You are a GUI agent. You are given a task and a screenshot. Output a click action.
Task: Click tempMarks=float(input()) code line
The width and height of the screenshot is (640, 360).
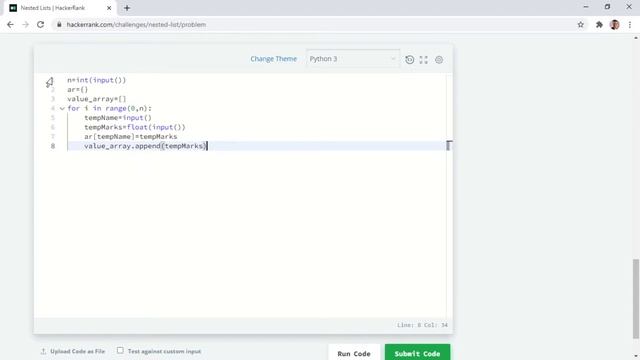(135, 127)
